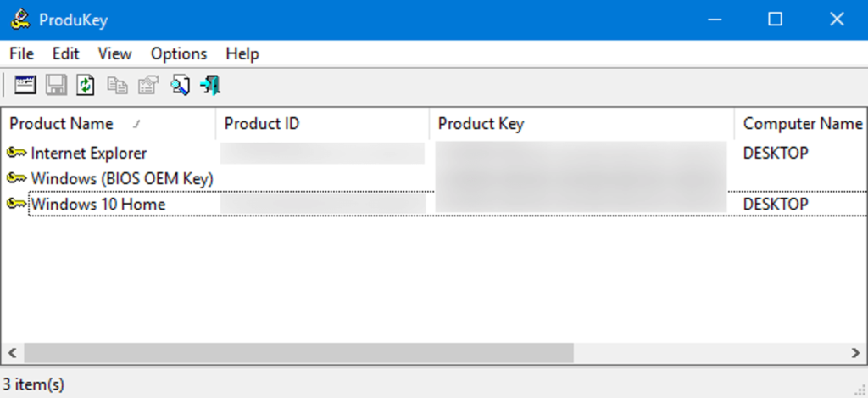The width and height of the screenshot is (868, 398).
Task: Open the Select Source toolbar icon
Action: [x=26, y=85]
